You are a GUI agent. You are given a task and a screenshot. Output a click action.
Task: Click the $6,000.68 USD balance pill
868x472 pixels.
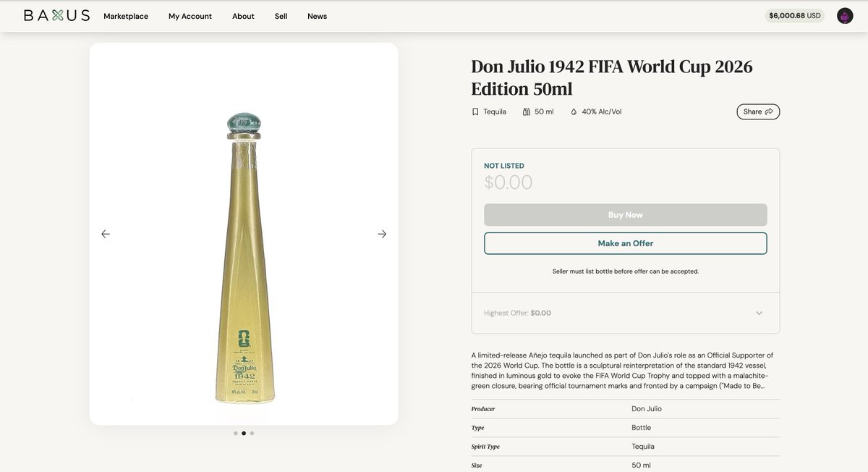(795, 15)
